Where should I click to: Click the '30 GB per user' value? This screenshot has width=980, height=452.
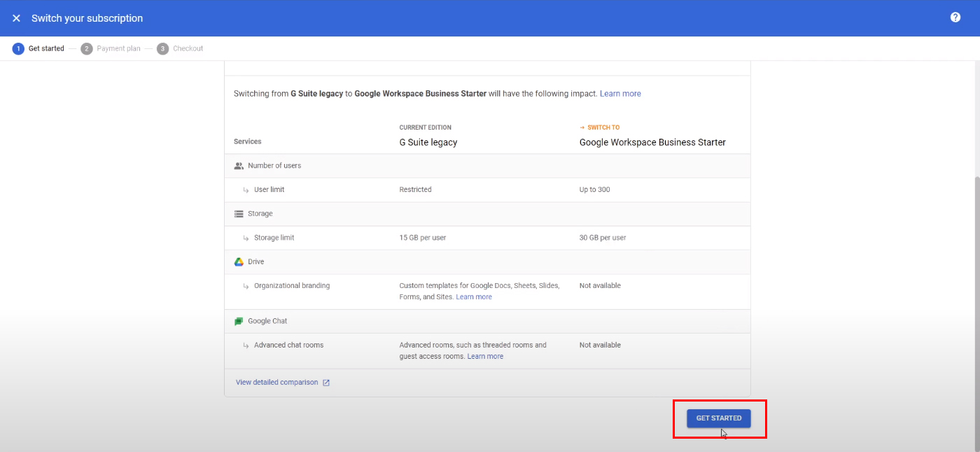tap(603, 238)
